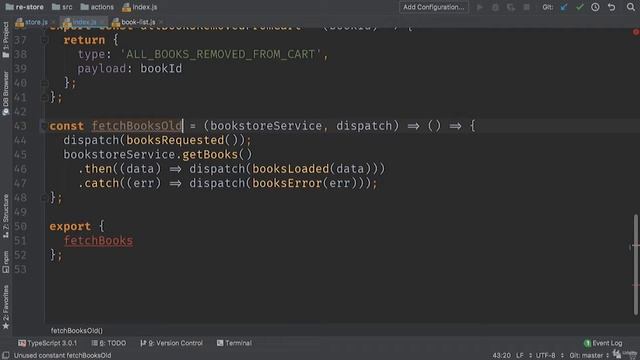Click the fold end marker at line 40
This screenshot has height=360, width=640.
point(44,83)
